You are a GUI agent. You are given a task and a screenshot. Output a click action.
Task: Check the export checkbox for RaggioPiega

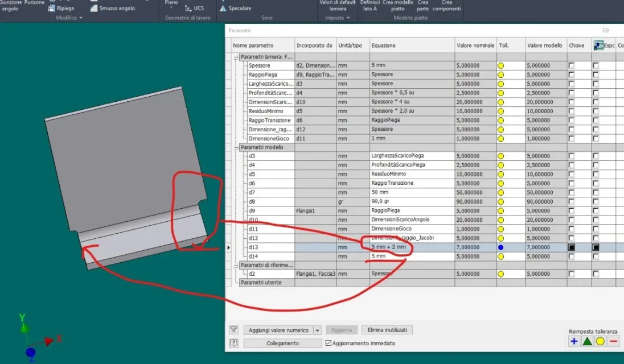(596, 75)
